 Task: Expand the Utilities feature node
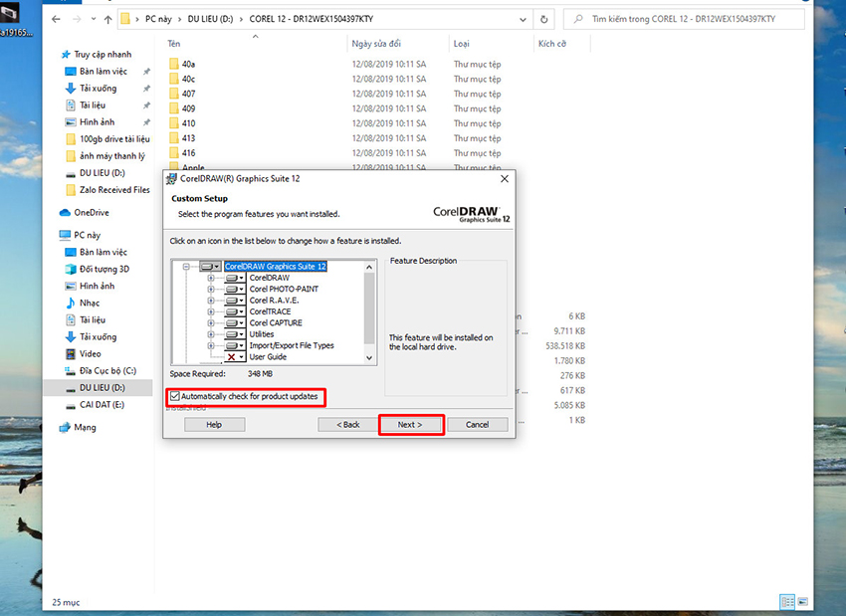tap(211, 334)
